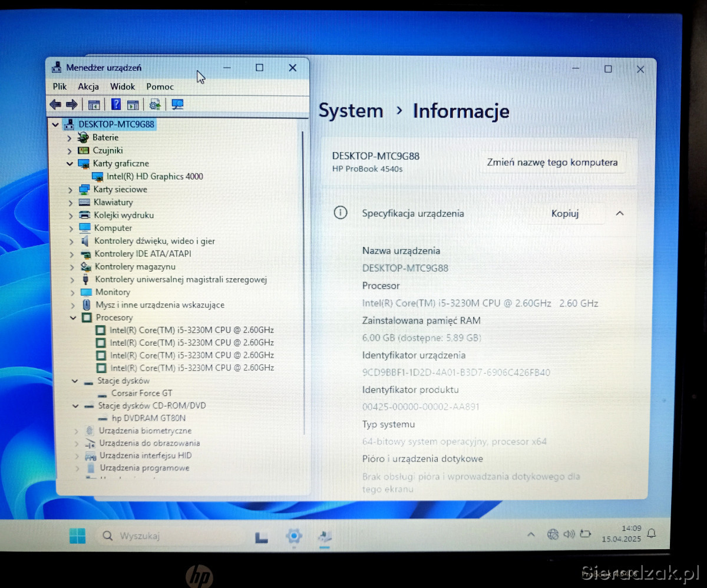The image size is (707, 588).
Task: Click the Scan for hardware changes icon
Action: (x=177, y=105)
